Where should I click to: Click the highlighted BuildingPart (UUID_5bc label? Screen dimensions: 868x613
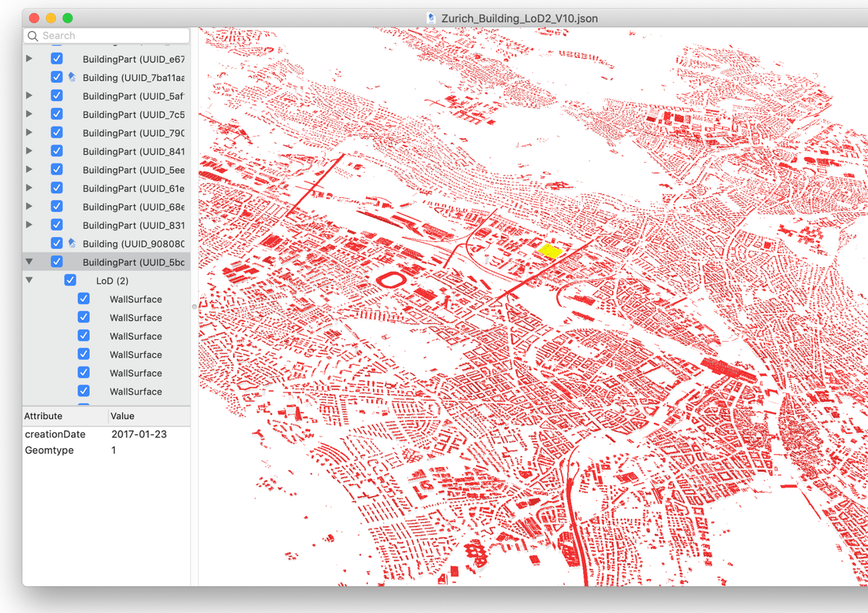134,262
